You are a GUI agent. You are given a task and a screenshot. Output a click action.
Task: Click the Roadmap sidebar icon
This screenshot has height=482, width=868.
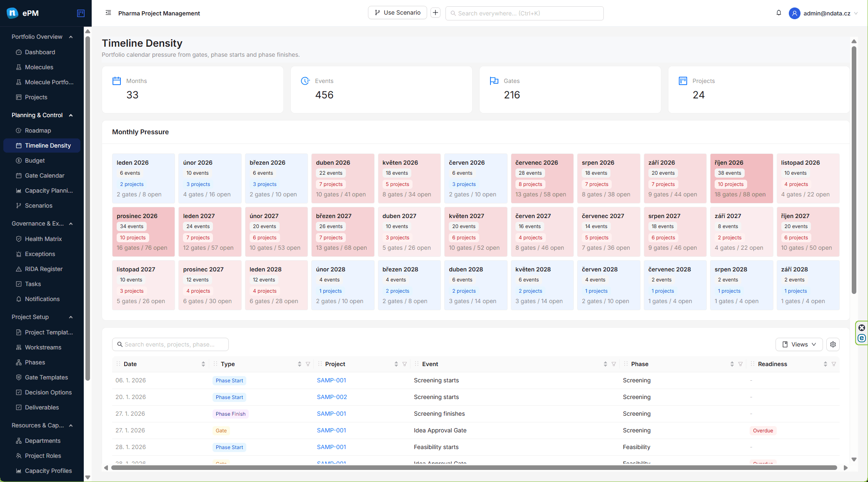[19, 131]
